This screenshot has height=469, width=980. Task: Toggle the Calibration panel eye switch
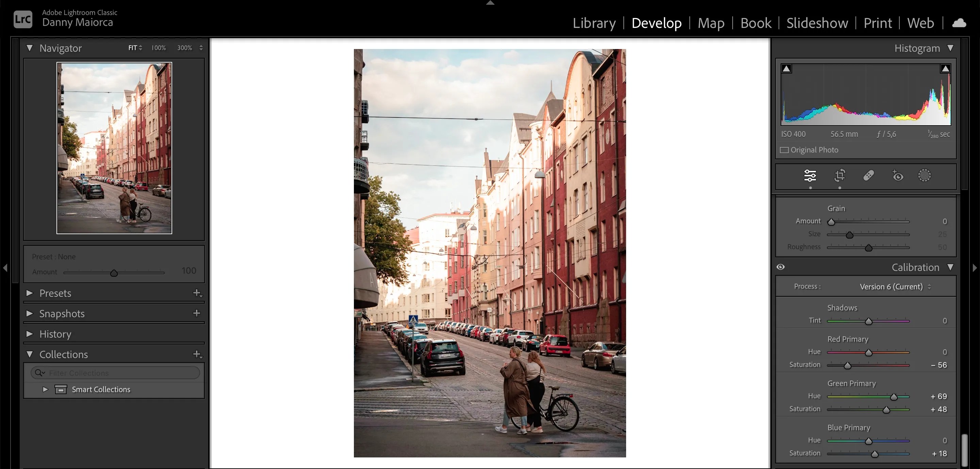click(x=781, y=268)
